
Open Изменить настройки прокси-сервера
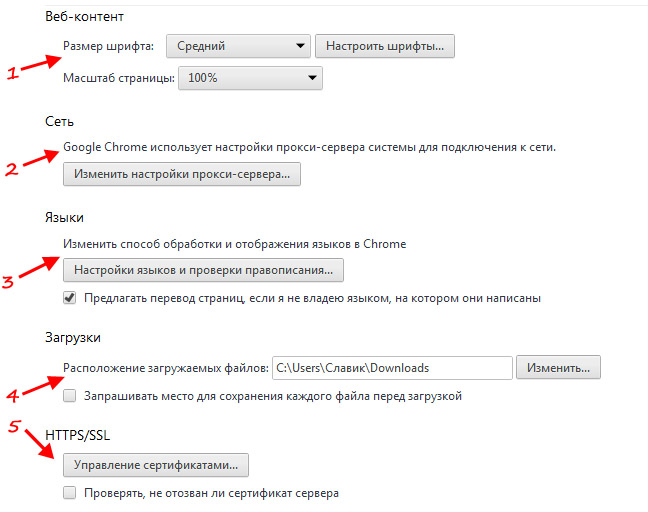point(181,174)
